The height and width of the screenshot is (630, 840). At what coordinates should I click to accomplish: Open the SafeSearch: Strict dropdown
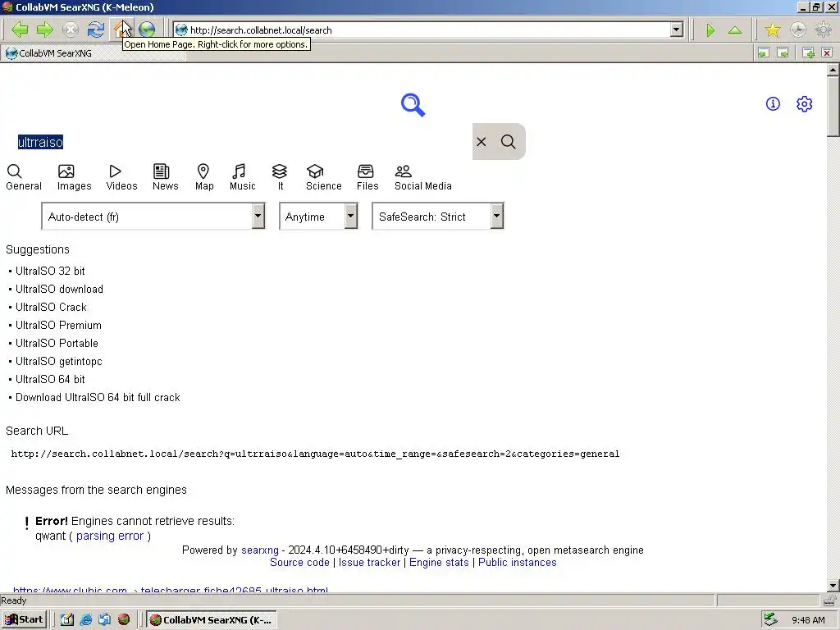(438, 217)
